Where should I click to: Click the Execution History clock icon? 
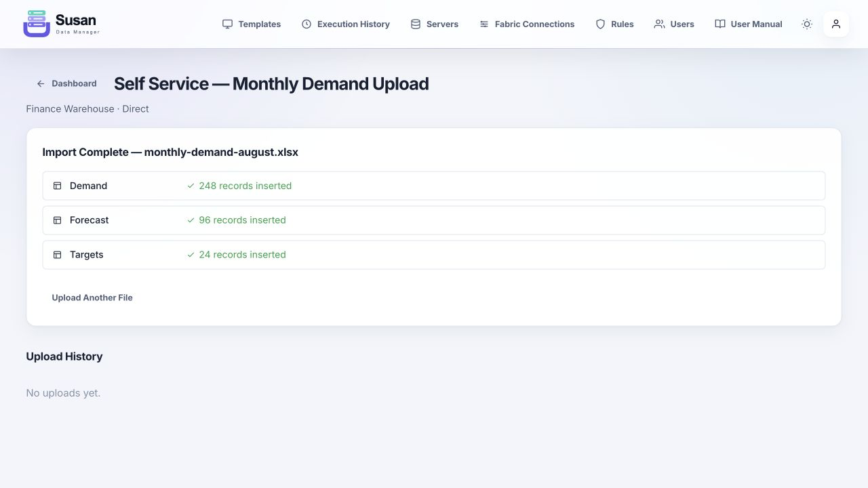click(307, 24)
